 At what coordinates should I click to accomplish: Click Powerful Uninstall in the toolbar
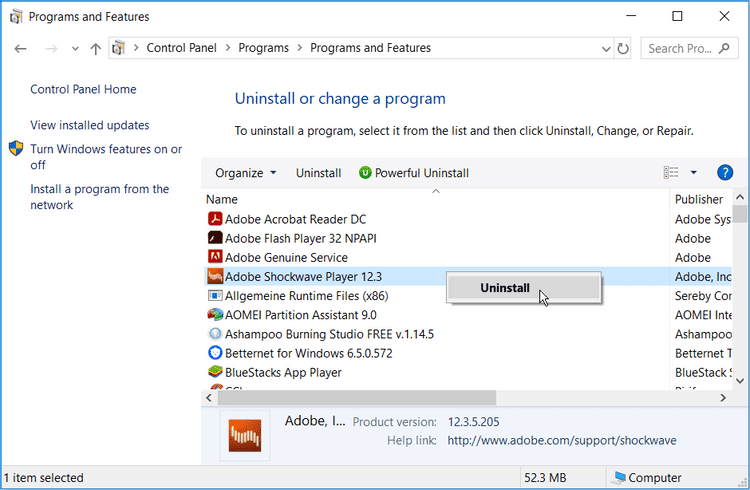tap(414, 173)
